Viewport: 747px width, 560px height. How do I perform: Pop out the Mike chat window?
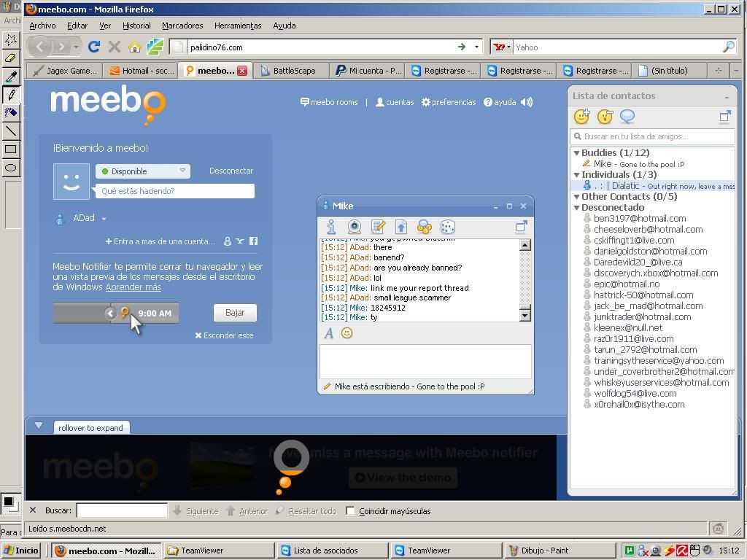(x=522, y=226)
